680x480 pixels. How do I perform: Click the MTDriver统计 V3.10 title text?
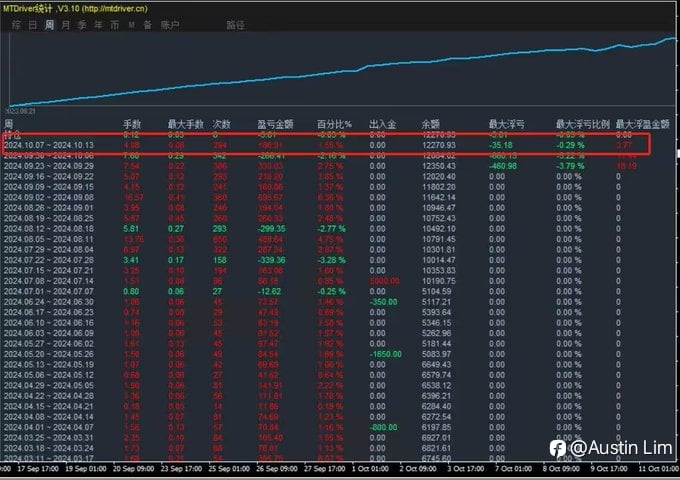click(x=75, y=8)
